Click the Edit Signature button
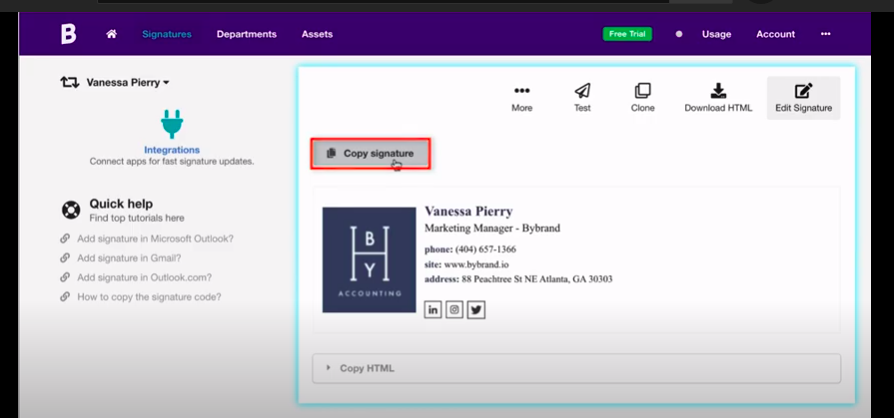The image size is (894, 418). pos(803,97)
